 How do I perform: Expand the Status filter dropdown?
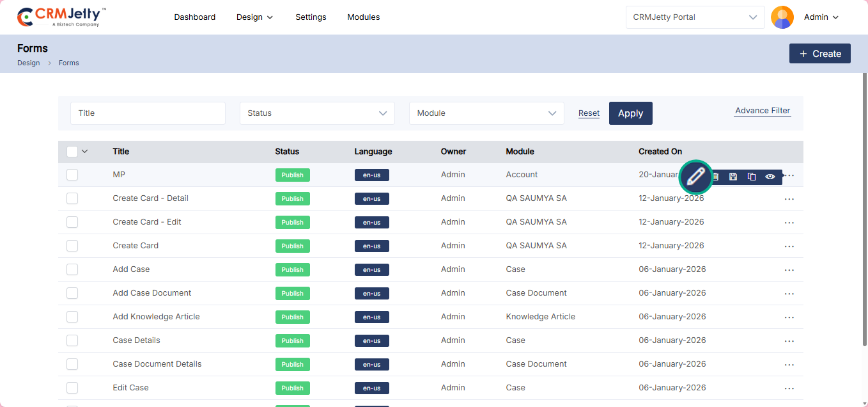317,113
